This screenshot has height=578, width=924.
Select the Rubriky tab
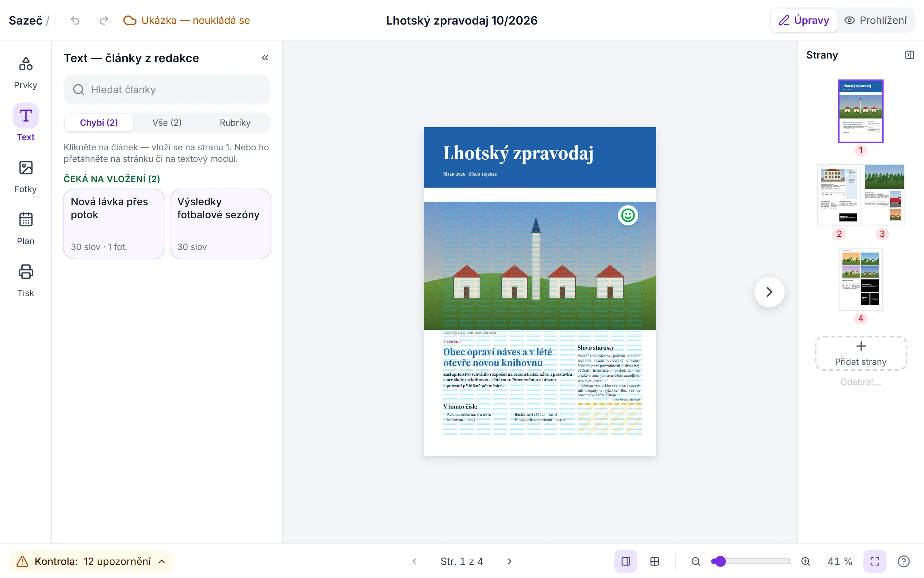[x=235, y=123]
